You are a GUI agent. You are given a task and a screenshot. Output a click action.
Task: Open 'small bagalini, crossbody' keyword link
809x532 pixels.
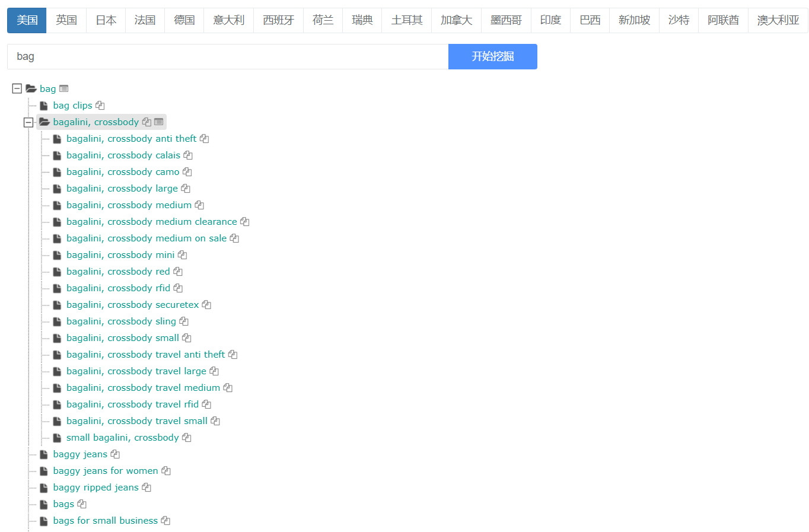click(122, 438)
